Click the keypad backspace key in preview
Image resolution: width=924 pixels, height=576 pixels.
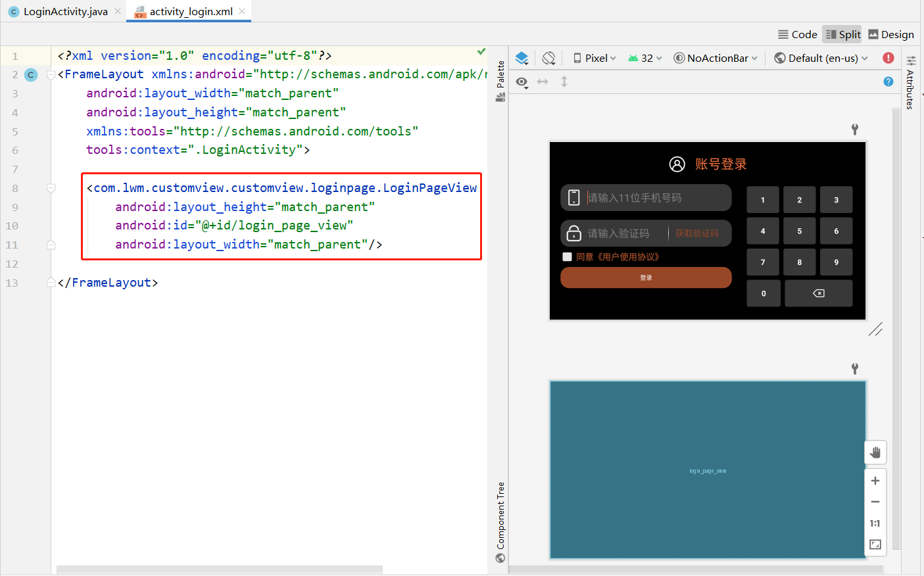pos(819,293)
